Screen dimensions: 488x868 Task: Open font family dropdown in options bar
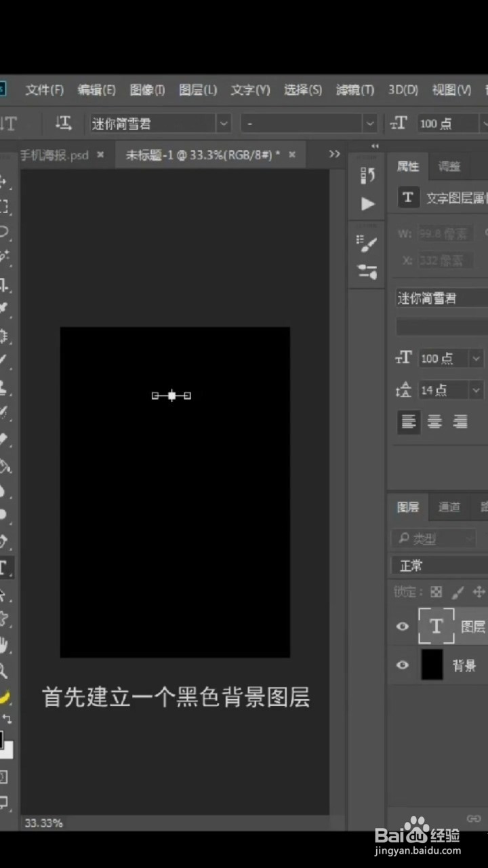click(x=224, y=123)
